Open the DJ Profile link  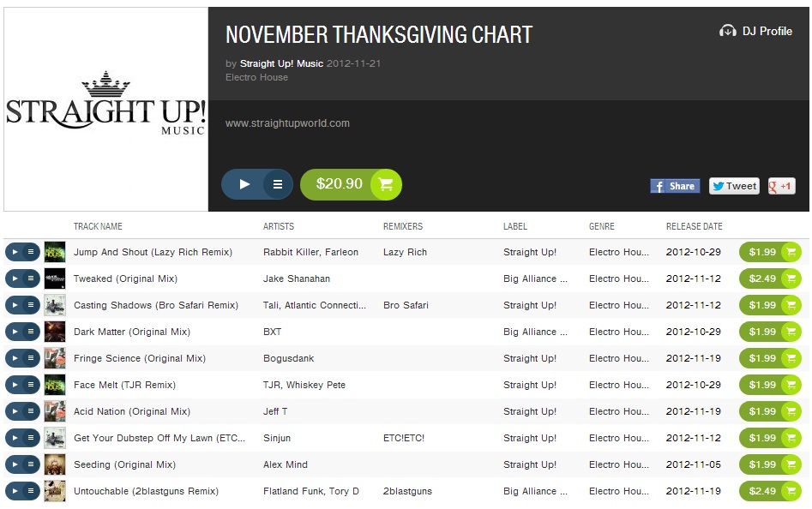tap(756, 31)
